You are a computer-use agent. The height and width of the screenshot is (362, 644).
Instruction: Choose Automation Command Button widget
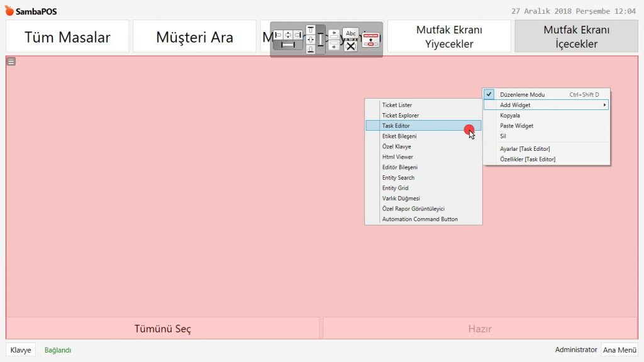tap(419, 219)
